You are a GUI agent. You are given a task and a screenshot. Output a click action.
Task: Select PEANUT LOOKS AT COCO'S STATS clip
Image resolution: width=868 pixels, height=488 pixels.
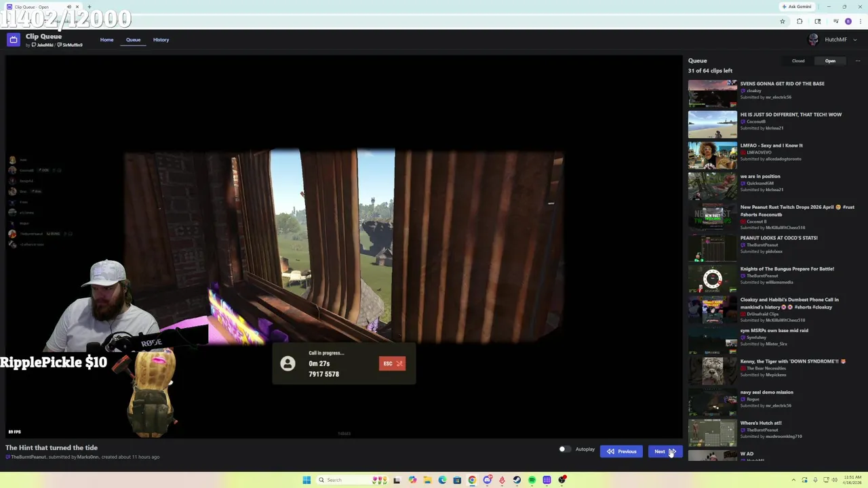pos(778,238)
